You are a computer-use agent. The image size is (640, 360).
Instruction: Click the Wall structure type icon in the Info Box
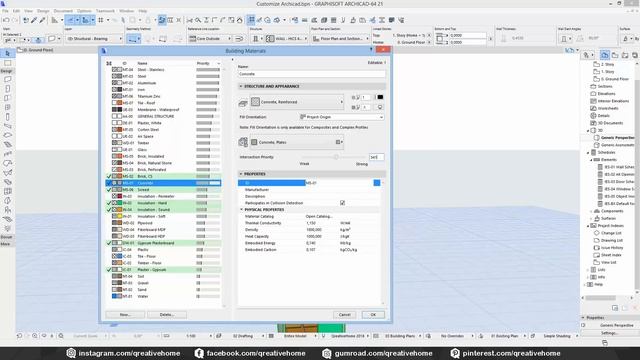256,39
